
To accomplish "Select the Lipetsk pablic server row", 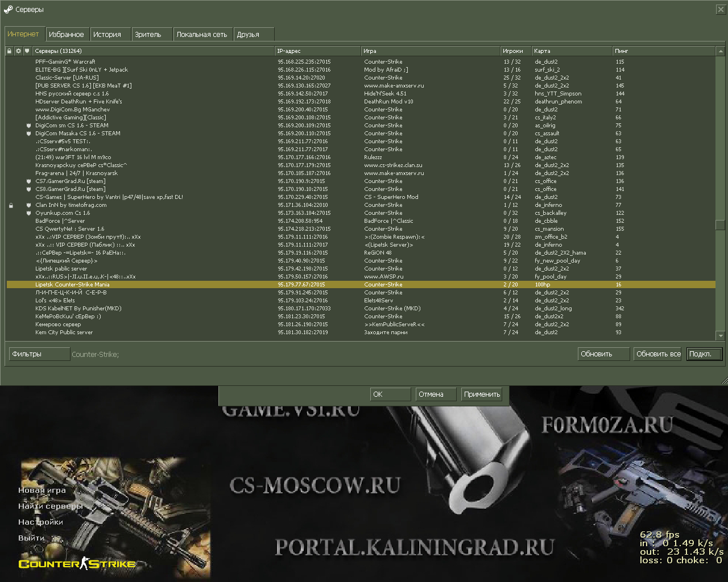I will click(361, 269).
